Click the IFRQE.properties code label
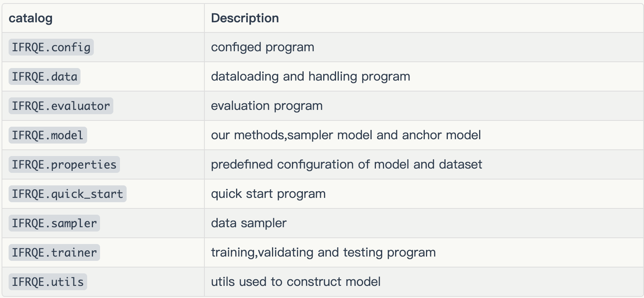644x298 pixels. pos(64,165)
